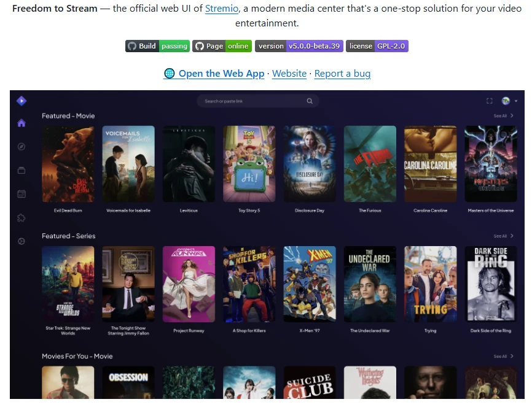Open the Dark Side of the Ring poster
The image size is (532, 410).
pyautogui.click(x=491, y=284)
